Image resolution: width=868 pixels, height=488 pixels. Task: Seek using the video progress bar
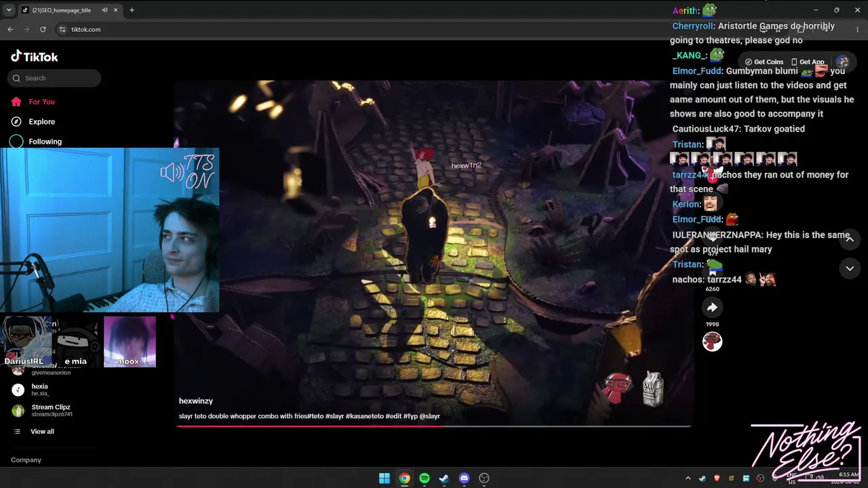click(434, 426)
